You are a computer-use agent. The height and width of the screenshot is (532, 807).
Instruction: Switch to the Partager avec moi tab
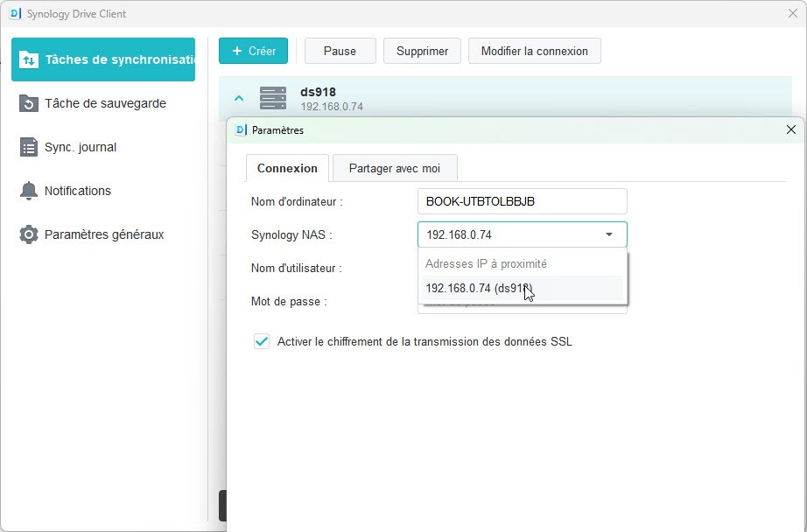394,168
